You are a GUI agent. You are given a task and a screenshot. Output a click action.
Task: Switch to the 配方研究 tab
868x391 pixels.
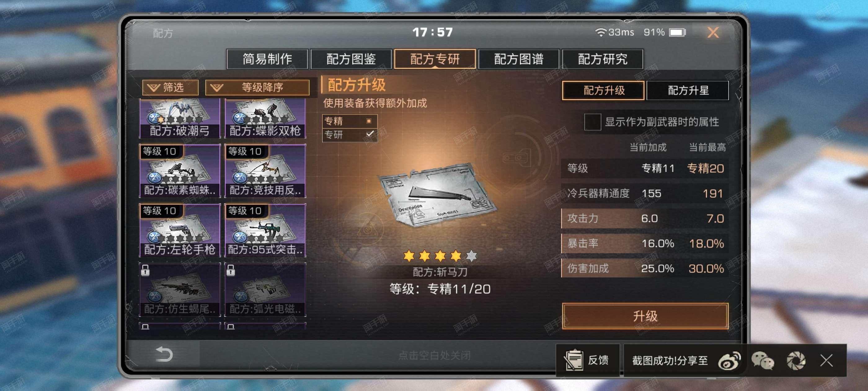602,59
